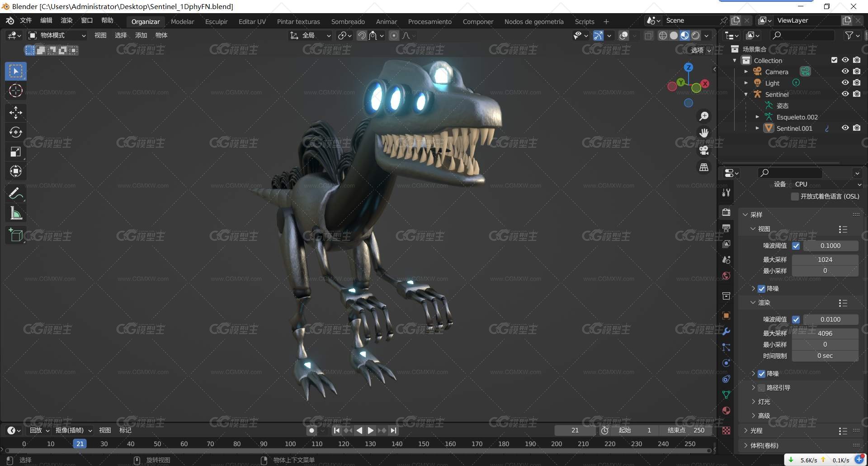Click the viewport zoom magnifier icon
The image size is (868, 466).
[x=704, y=116]
